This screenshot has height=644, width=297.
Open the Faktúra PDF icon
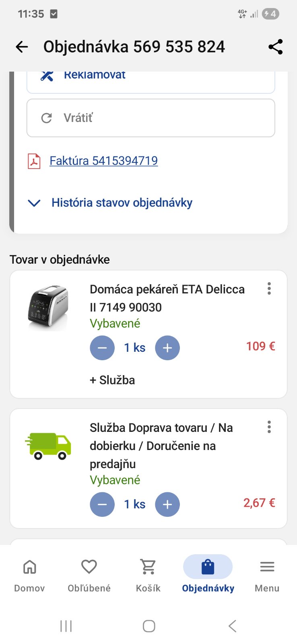pyautogui.click(x=34, y=161)
